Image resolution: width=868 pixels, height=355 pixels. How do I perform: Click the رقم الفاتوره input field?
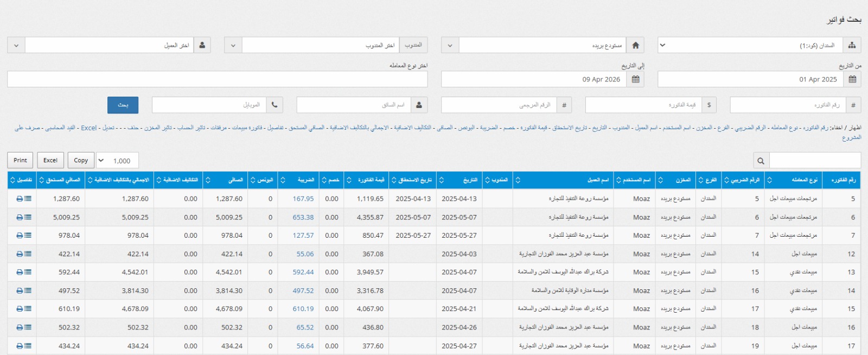click(x=788, y=105)
